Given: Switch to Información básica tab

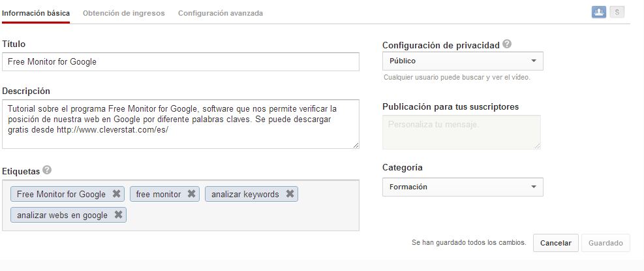Looking at the screenshot, I should click(36, 13).
